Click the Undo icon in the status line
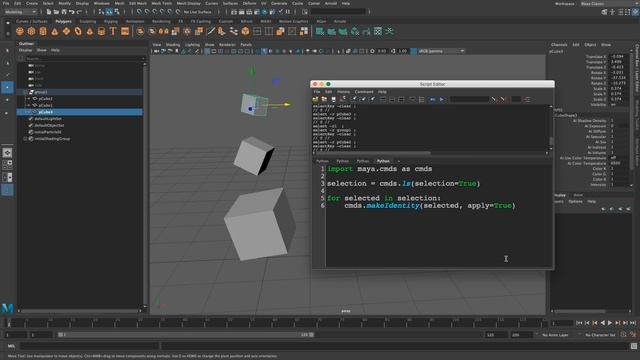640x360 pixels. coord(71,12)
